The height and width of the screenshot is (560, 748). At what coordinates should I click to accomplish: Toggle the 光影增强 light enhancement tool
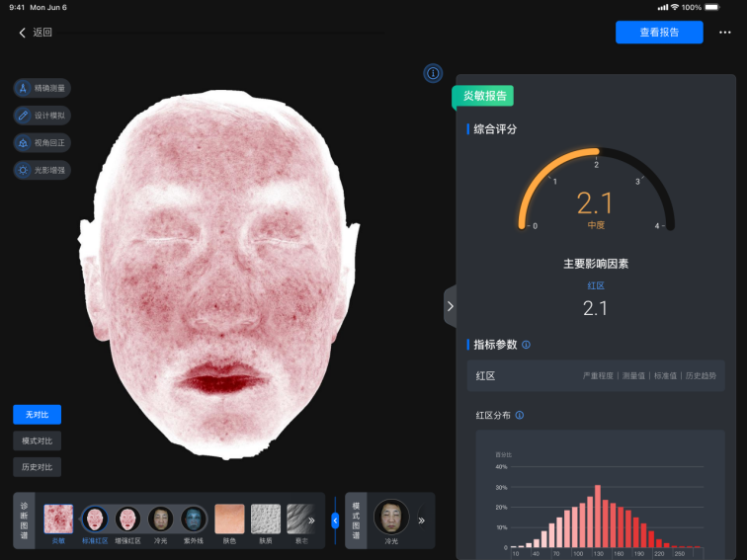[x=42, y=170]
